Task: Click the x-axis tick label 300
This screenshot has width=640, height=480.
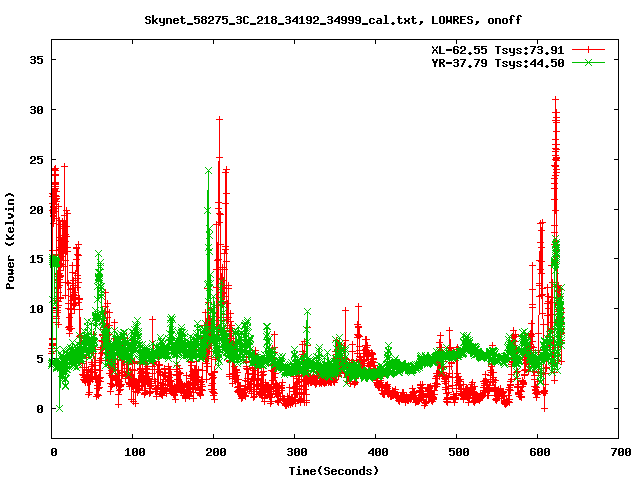Action: coord(297,452)
